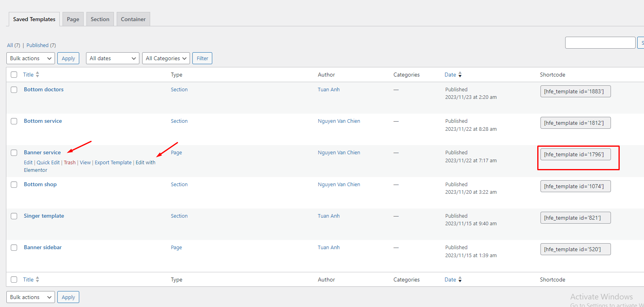The width and height of the screenshot is (644, 307).
Task: Click the templates search input box
Action: tap(600, 43)
